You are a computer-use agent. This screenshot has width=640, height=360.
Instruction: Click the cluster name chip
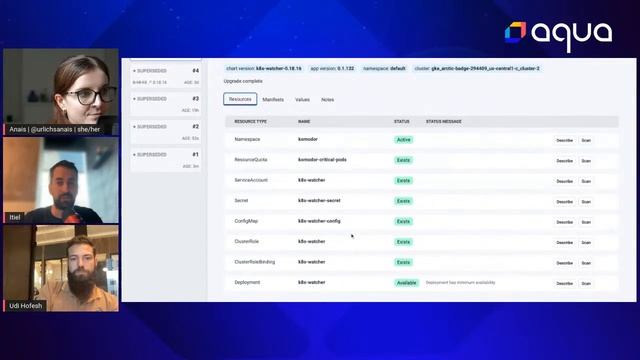[x=477, y=69]
